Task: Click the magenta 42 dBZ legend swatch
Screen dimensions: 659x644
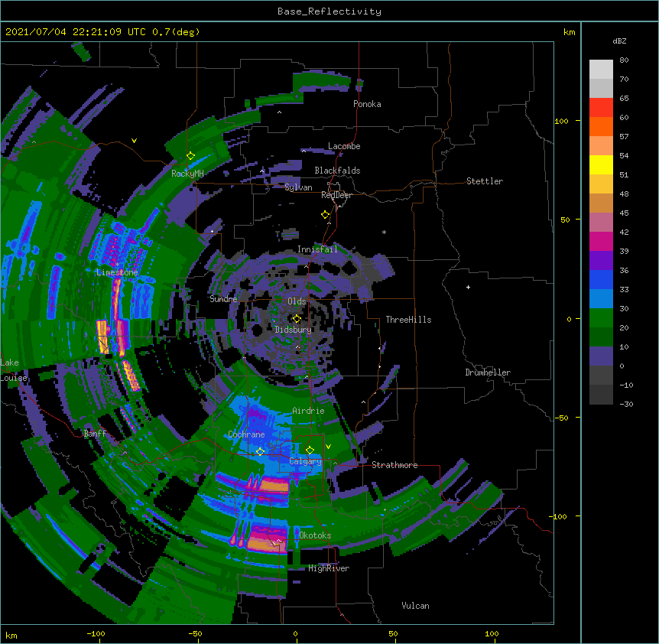Action: pos(601,241)
